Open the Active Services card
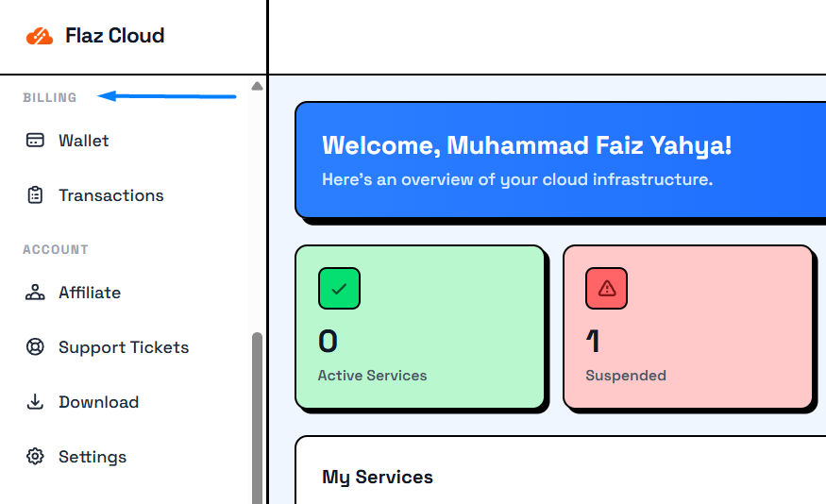This screenshot has width=826, height=504. (420, 328)
